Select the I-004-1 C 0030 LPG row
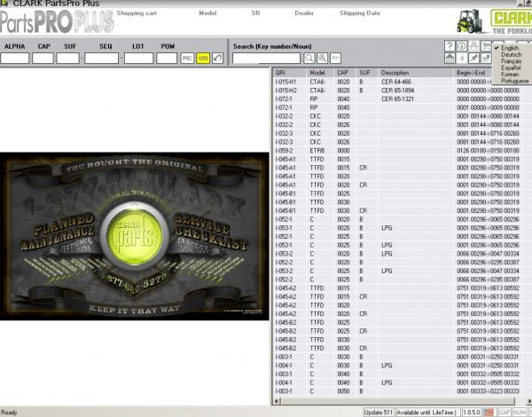Screen dimensions: 532x417 coord(401,366)
